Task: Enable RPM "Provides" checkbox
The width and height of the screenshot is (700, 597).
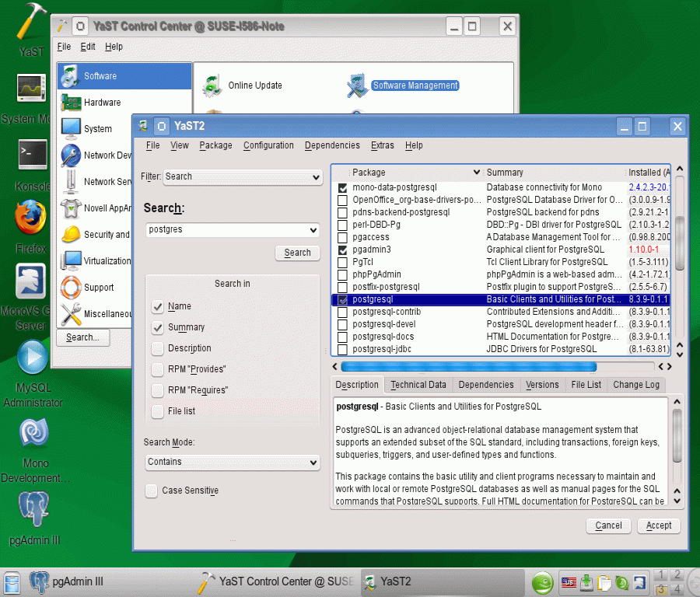Action: coord(157,369)
